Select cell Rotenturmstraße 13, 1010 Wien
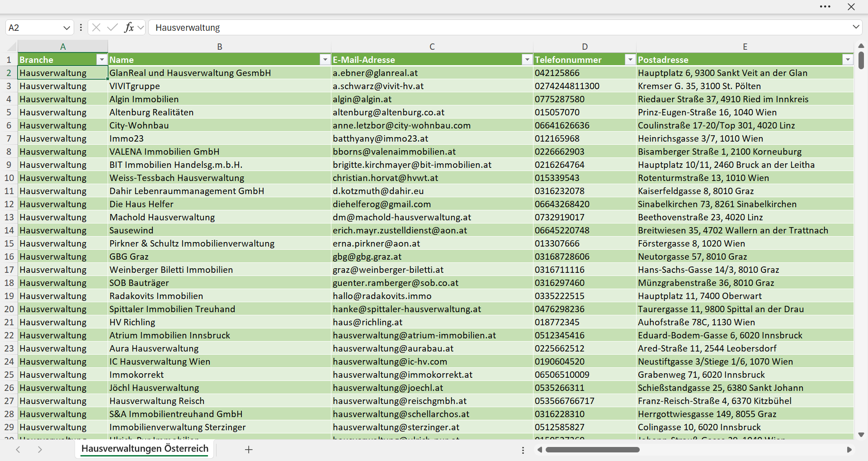 click(x=745, y=178)
